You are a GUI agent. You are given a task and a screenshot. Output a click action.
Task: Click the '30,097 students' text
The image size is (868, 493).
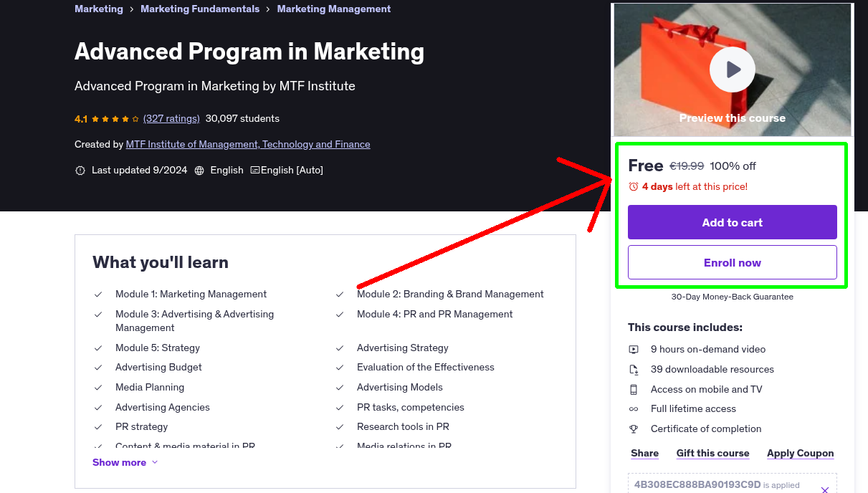(242, 119)
